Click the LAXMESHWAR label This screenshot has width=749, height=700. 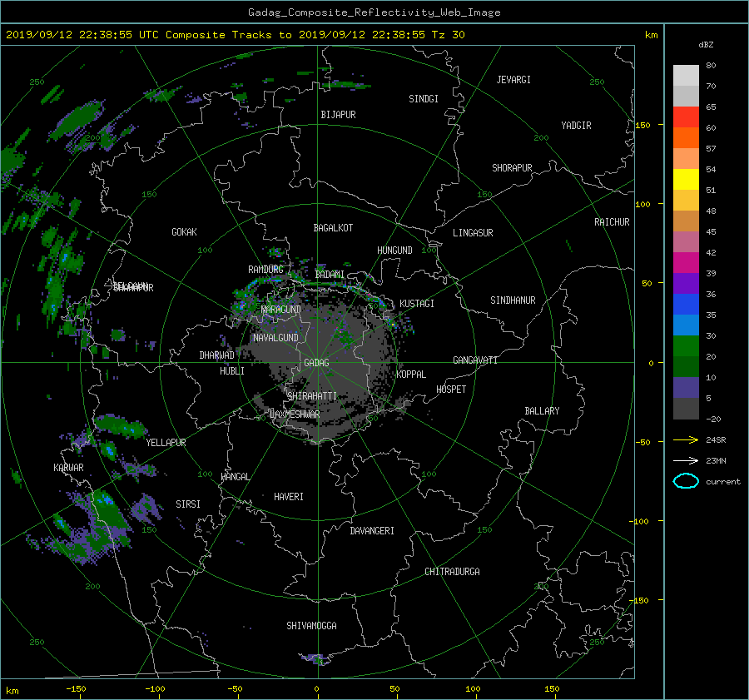[x=295, y=415]
